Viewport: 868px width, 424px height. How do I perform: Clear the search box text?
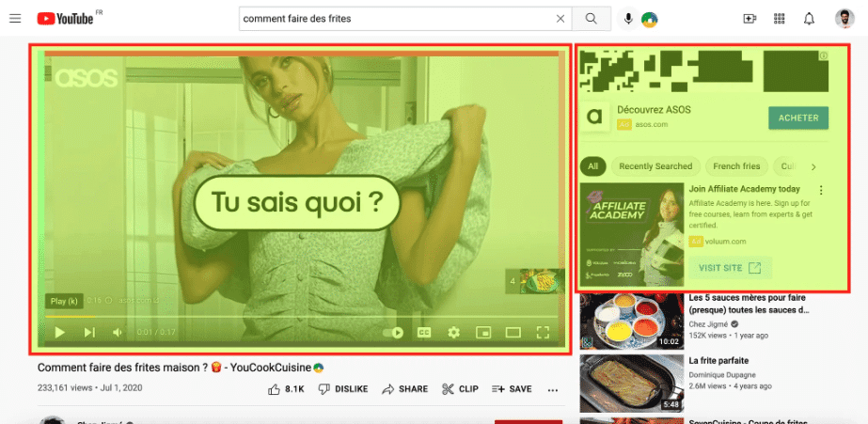[x=560, y=19]
